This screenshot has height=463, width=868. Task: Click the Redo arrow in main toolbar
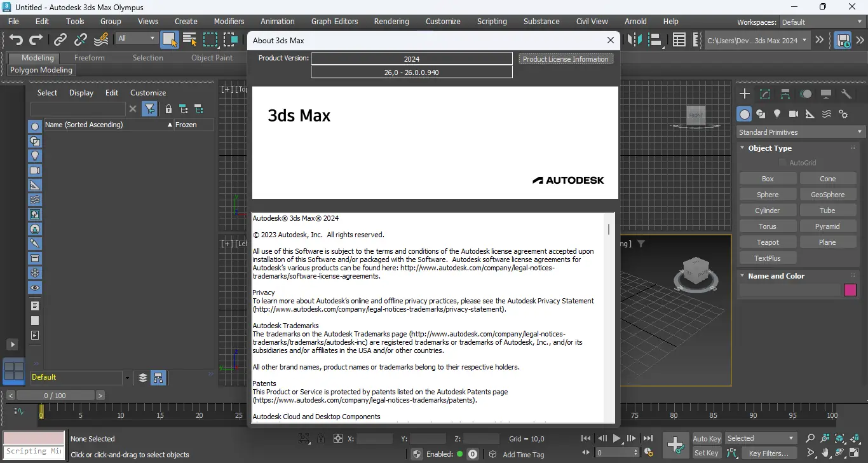point(36,40)
